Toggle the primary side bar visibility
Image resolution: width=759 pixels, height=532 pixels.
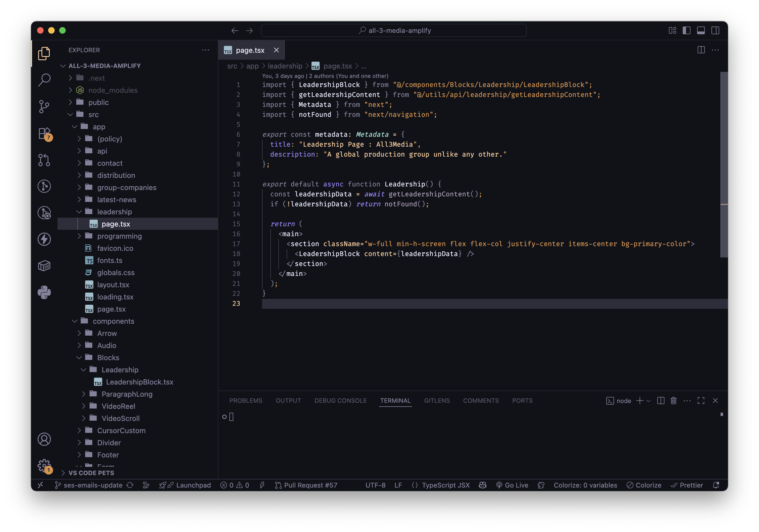tap(686, 30)
